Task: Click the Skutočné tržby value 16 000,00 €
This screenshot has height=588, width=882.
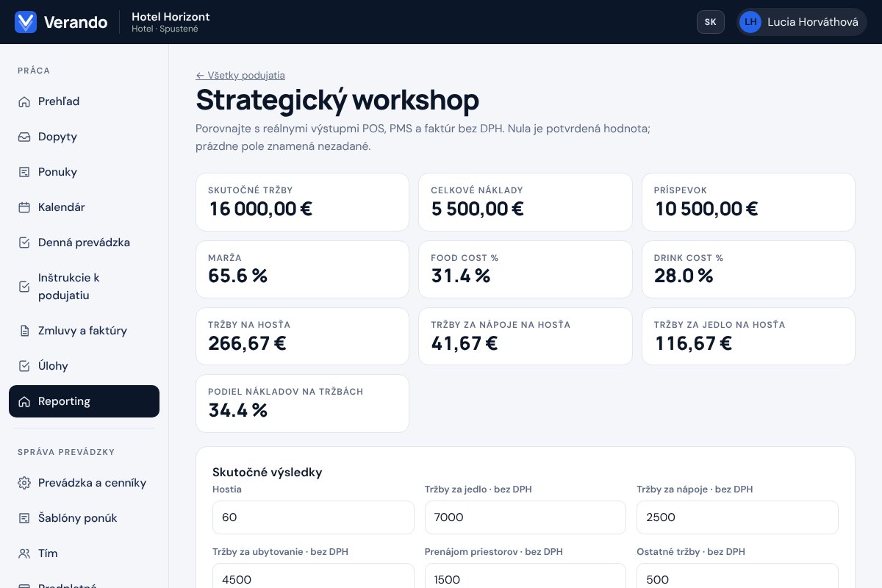Action: pyautogui.click(x=261, y=209)
